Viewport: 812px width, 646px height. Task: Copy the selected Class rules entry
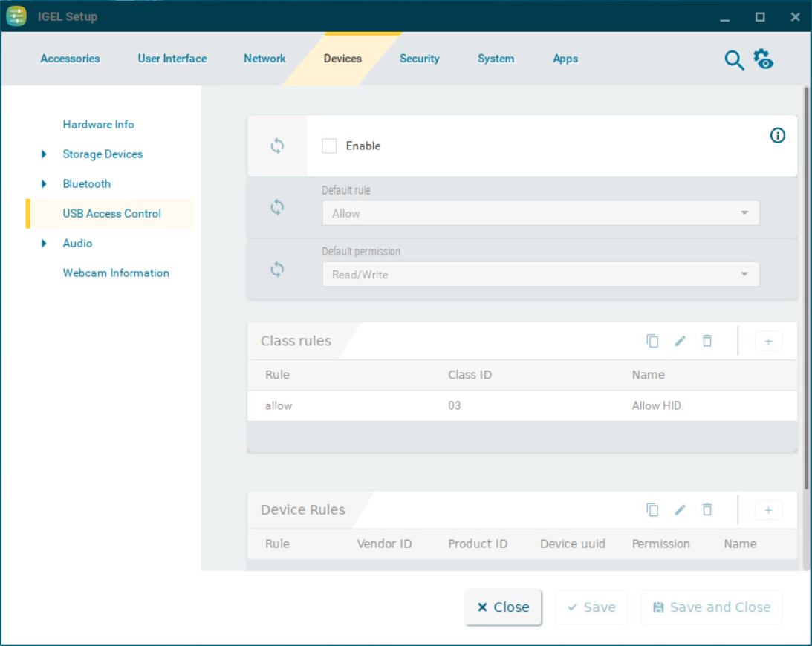click(652, 341)
